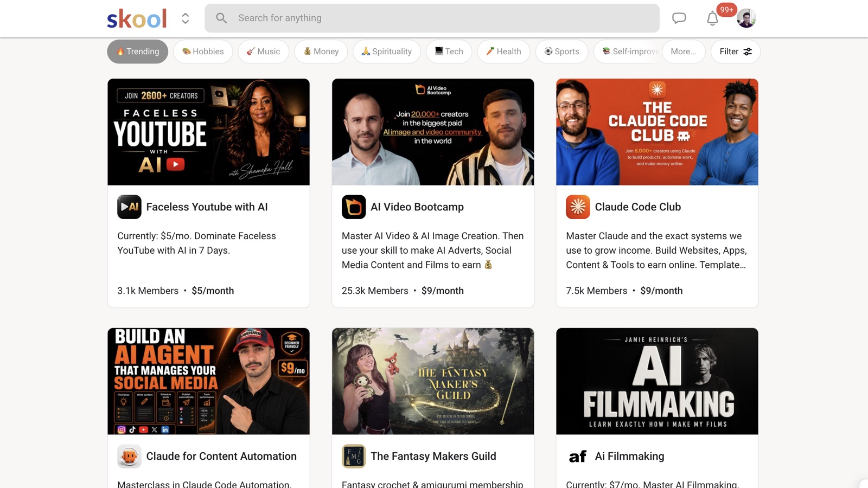
Task: Select the Money category
Action: click(x=321, y=52)
